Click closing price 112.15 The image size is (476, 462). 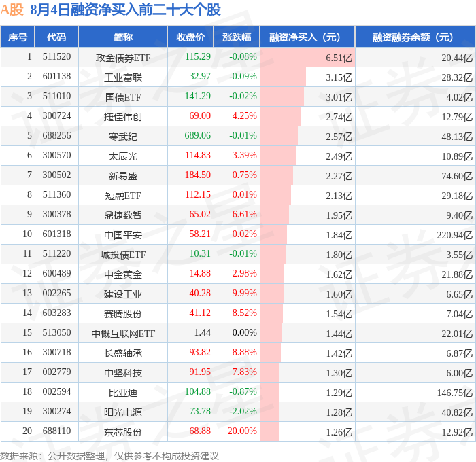tap(198, 195)
